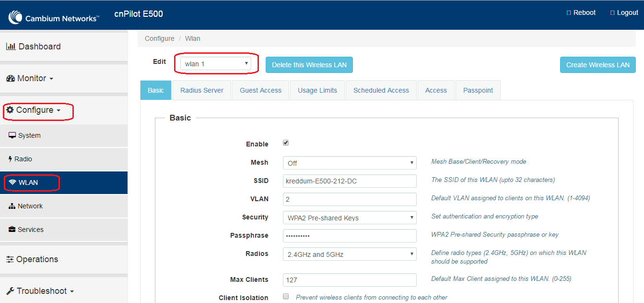Click the cnPilot E500 title text
Image resolution: width=644 pixels, height=303 pixels.
pyautogui.click(x=139, y=14)
